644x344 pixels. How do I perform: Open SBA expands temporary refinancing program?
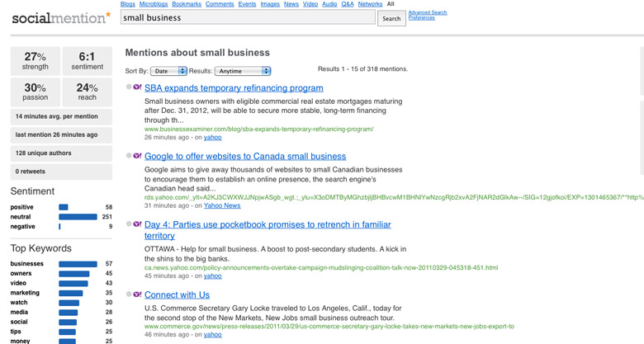pyautogui.click(x=234, y=87)
